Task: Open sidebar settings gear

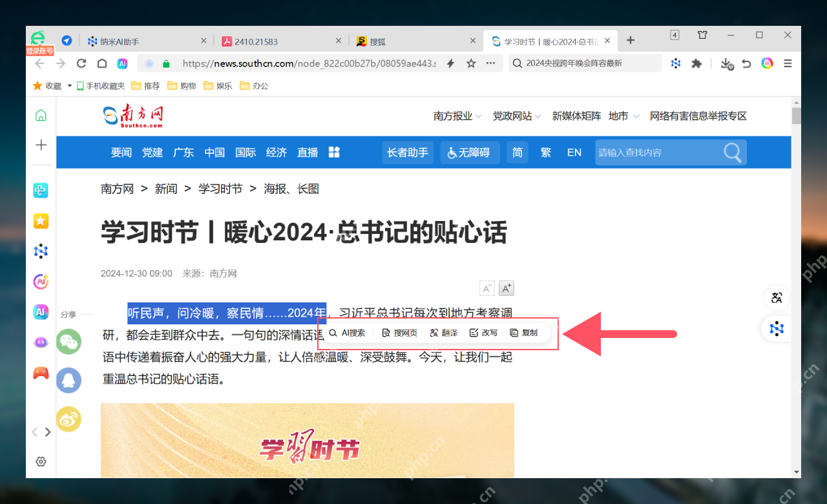Action: tap(41, 461)
